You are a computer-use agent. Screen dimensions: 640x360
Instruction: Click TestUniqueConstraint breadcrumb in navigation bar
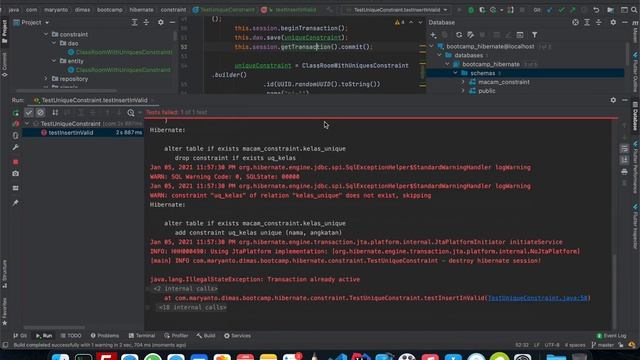pos(224,10)
